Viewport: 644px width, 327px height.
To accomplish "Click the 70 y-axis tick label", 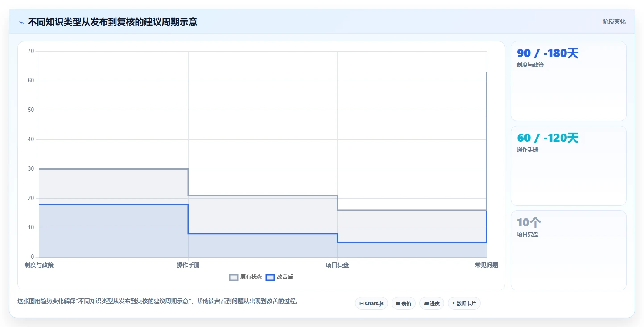I will click(31, 51).
